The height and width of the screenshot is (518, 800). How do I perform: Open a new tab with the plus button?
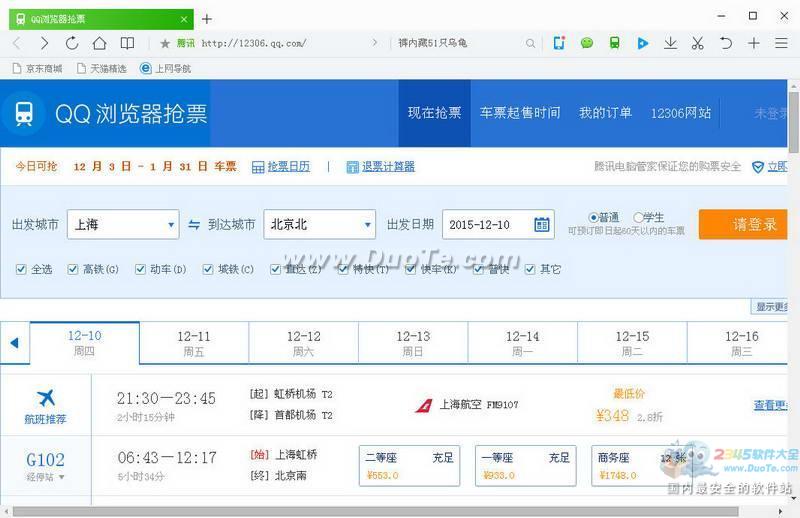[x=207, y=19]
